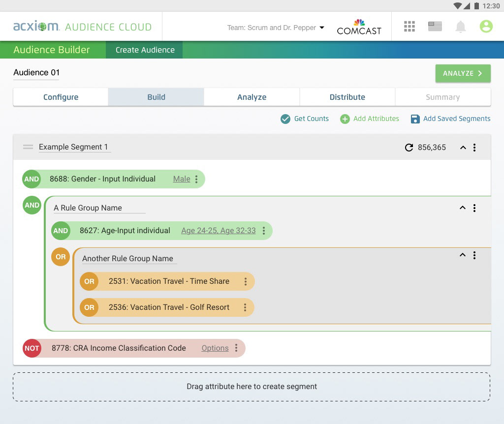This screenshot has width=504, height=424.
Task: Open the user profile avatar
Action: coord(486,27)
